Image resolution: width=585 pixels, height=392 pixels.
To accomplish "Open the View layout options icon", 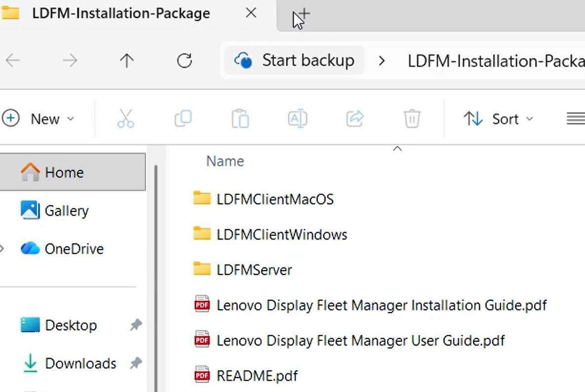I will pos(576,119).
